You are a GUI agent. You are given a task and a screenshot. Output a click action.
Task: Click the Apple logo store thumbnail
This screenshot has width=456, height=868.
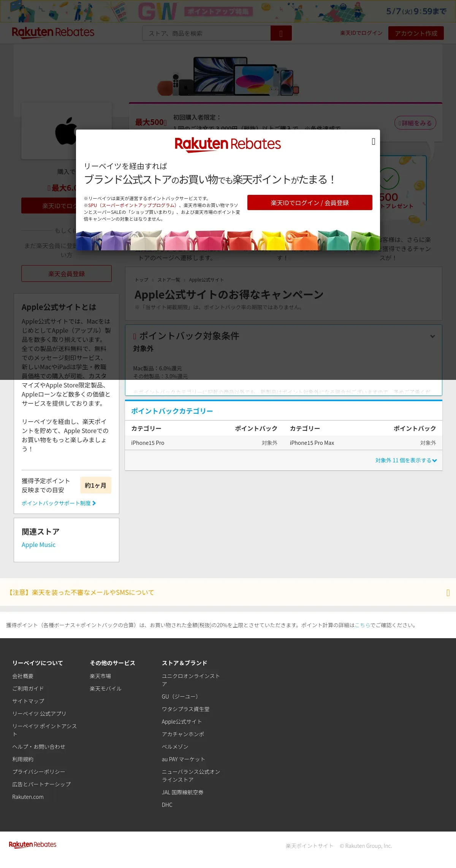66,131
